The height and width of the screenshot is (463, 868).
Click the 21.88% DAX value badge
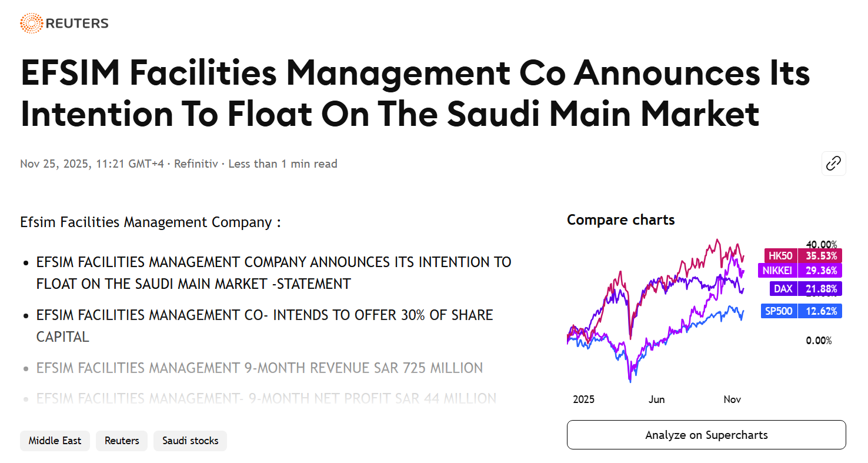820,289
